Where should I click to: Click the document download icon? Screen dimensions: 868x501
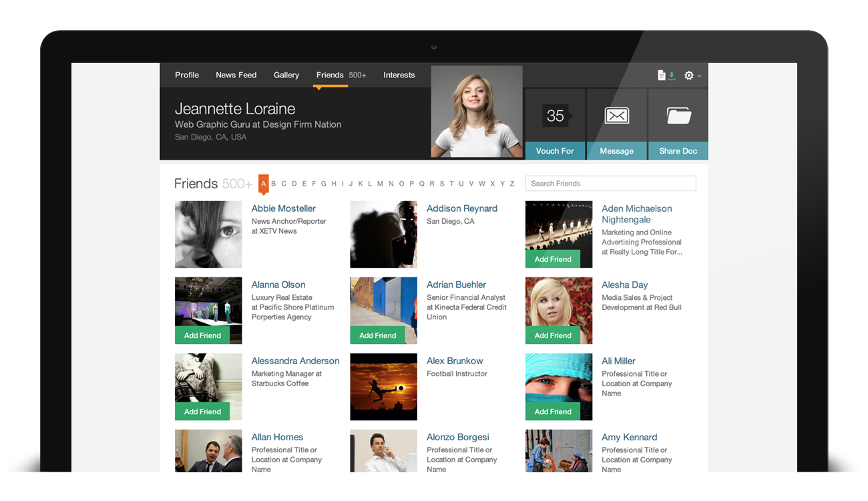click(666, 75)
